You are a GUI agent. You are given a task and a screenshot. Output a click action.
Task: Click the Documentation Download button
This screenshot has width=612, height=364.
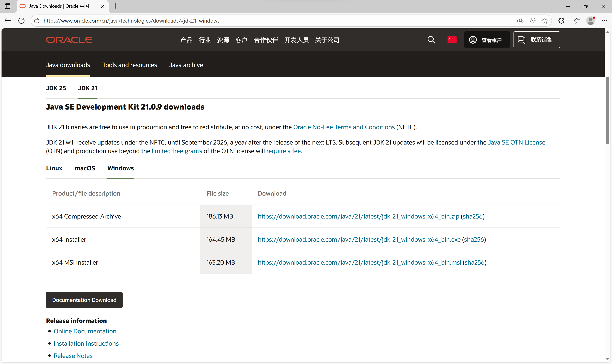[x=84, y=300]
